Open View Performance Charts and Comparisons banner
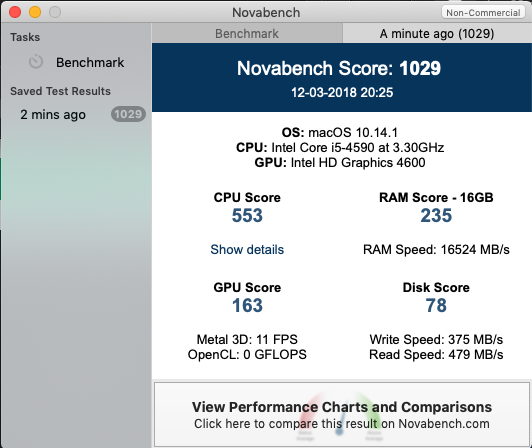The width and height of the screenshot is (532, 448). [x=342, y=415]
